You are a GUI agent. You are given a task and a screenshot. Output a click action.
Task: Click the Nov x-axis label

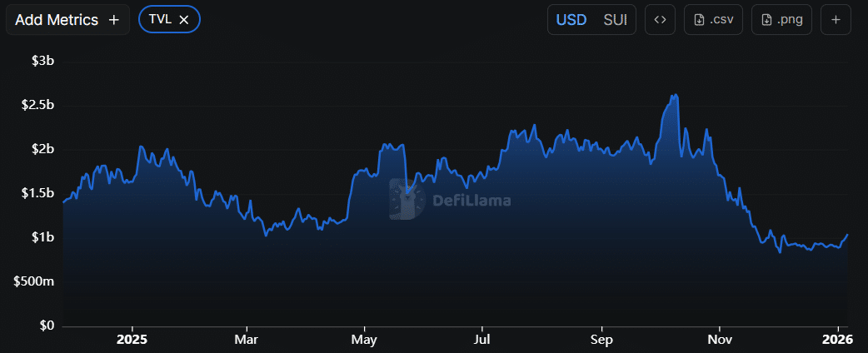(719, 339)
